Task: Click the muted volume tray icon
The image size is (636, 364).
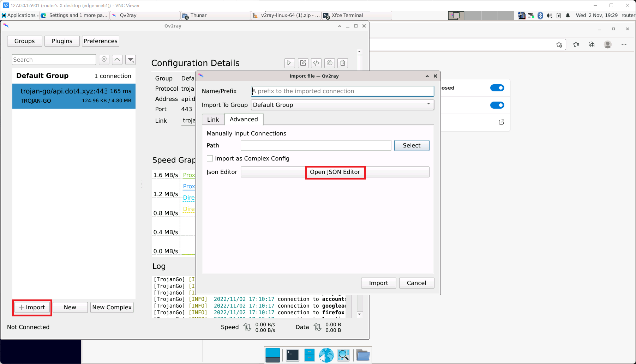Action: [x=550, y=16]
